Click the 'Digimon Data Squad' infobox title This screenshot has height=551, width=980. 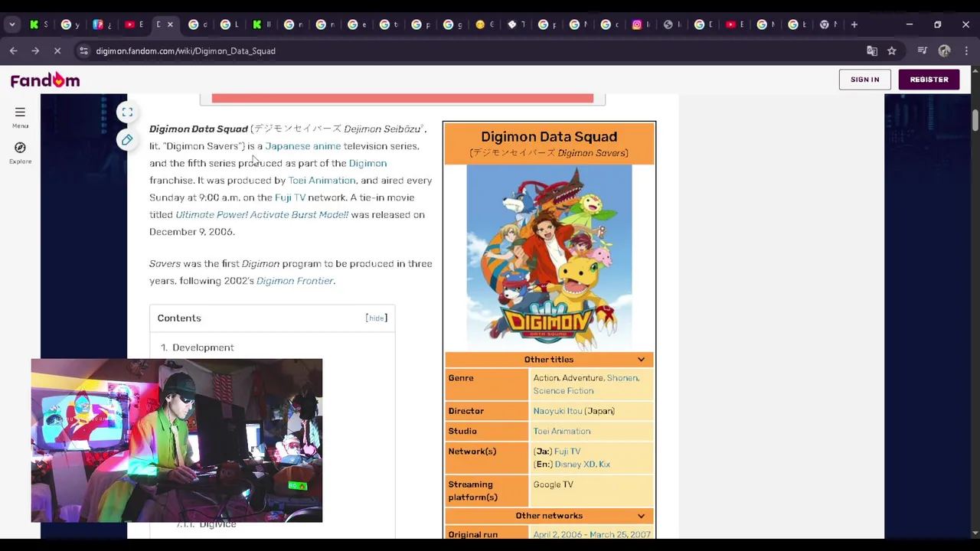pyautogui.click(x=549, y=137)
